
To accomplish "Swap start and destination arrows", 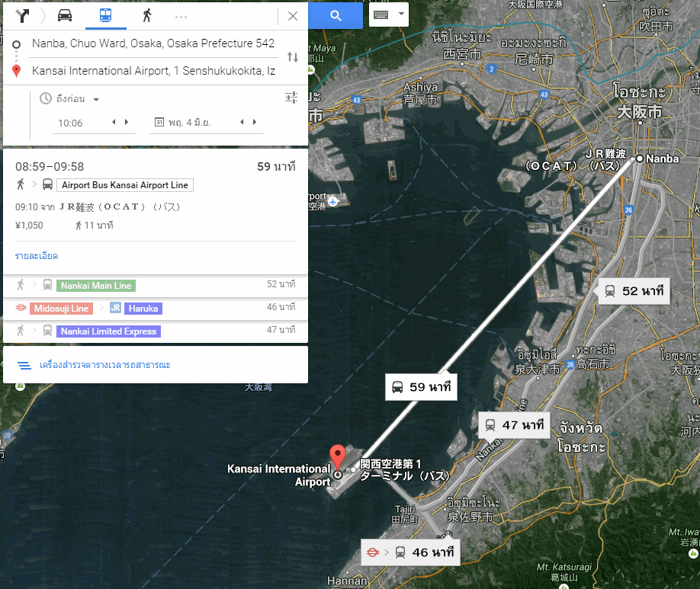I will [x=292, y=56].
